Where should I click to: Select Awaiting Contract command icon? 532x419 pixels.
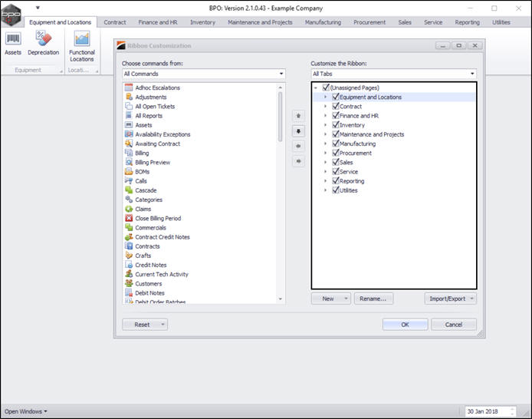point(129,144)
